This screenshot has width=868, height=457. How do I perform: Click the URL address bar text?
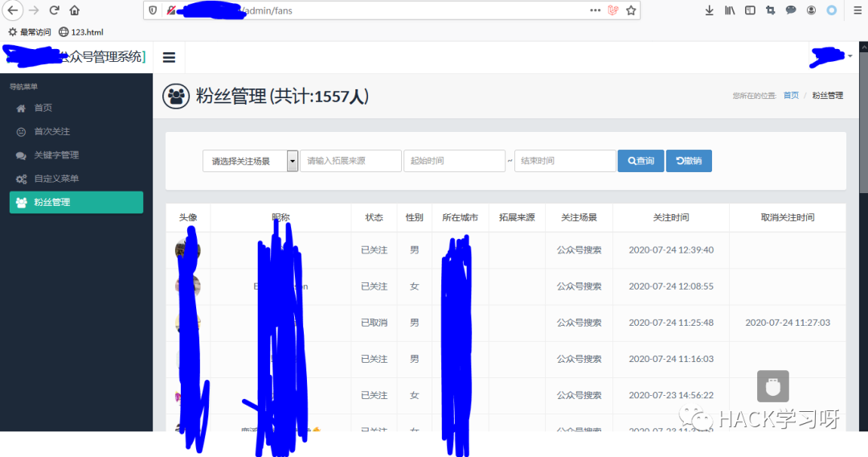tap(268, 10)
